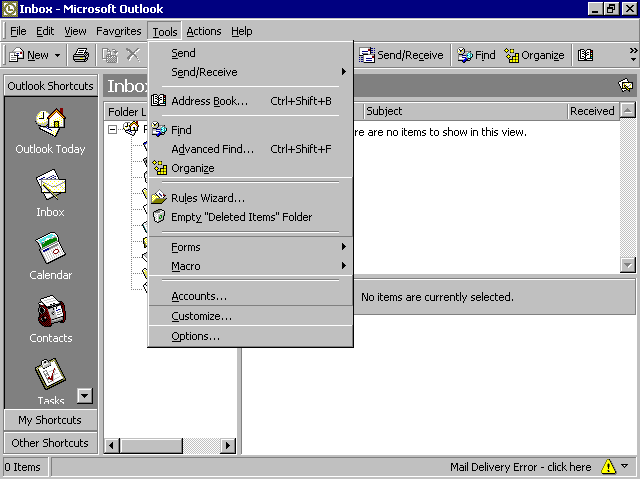Collapse the Personal Folders tree node
The height and width of the screenshot is (480, 640).
pos(112,129)
